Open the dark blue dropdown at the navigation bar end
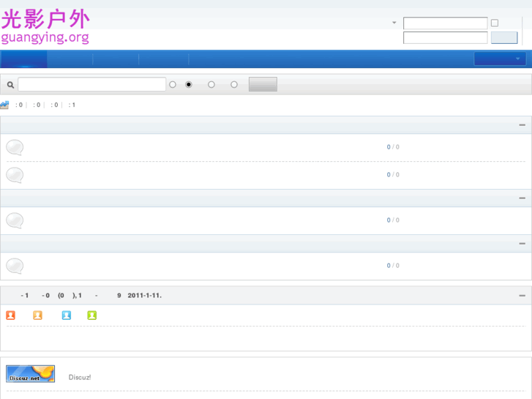 (x=500, y=59)
